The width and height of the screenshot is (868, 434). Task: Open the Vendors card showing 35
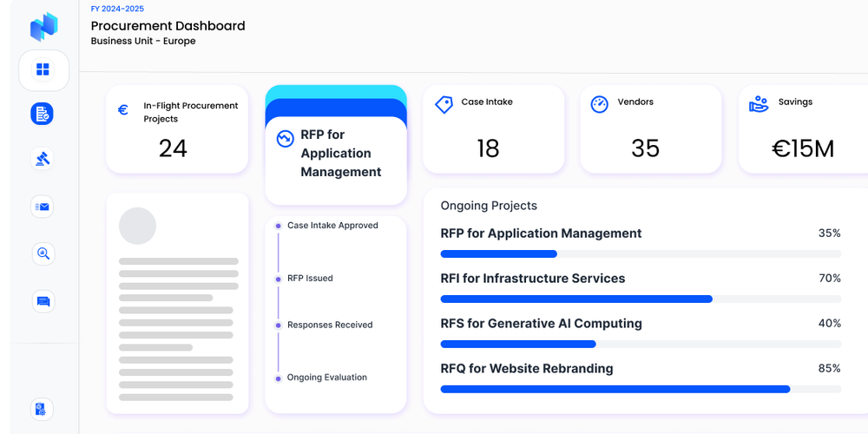[650, 129]
